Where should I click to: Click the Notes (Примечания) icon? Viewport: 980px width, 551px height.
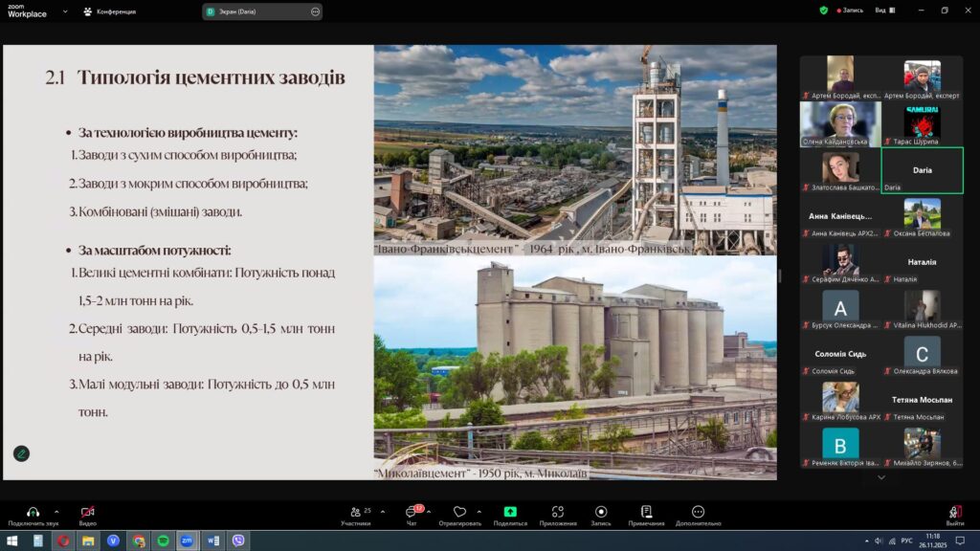click(x=647, y=513)
